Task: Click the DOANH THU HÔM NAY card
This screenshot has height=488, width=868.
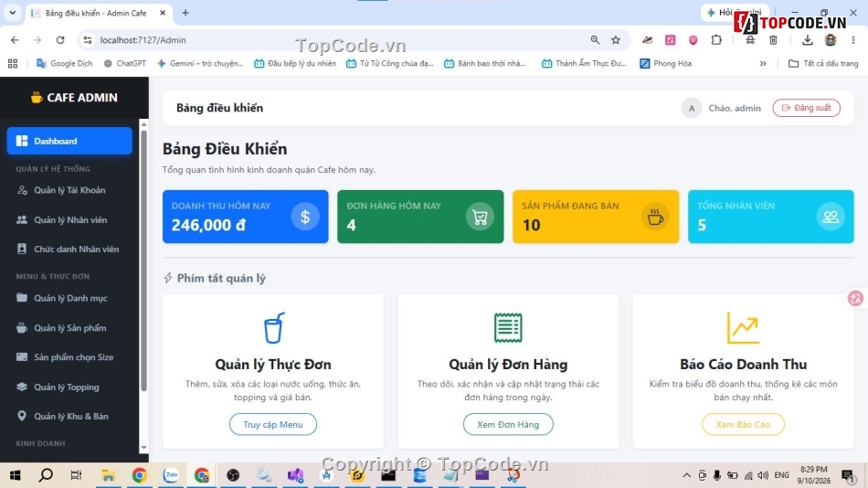Action: [245, 217]
